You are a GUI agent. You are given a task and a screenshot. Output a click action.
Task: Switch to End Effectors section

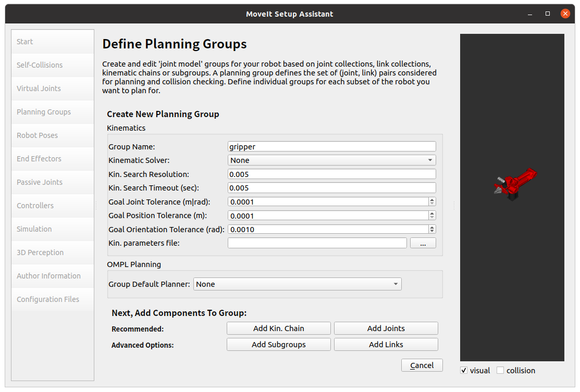tap(53, 159)
